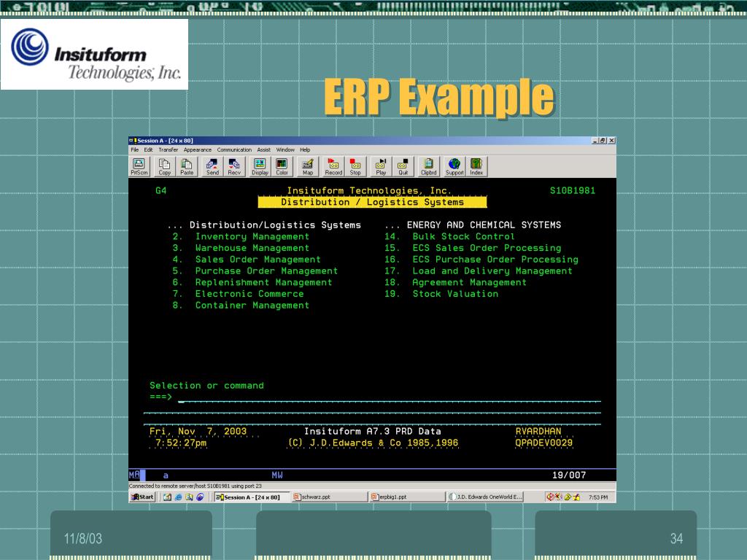
Task: Open the keyboard Map toolbar icon
Action: tap(308, 167)
